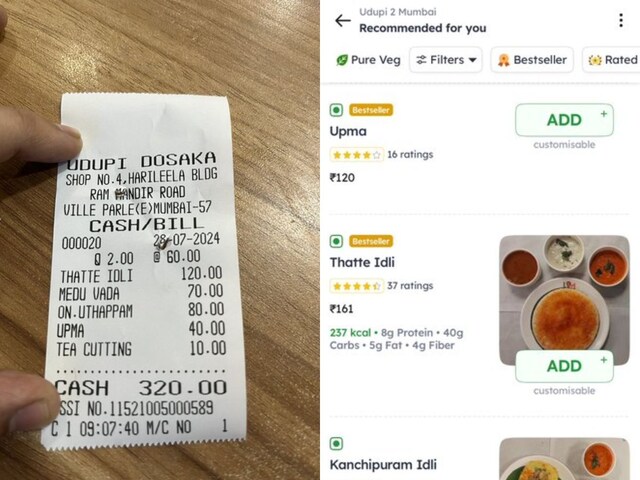Open the Kanchipuram Idli item
This screenshot has height=480, width=640.
click(x=383, y=464)
